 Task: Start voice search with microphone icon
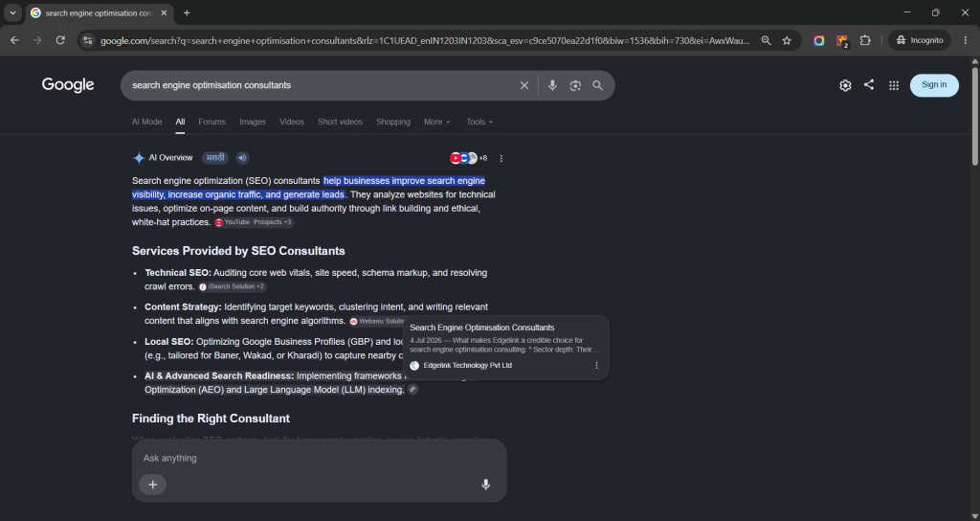point(552,85)
